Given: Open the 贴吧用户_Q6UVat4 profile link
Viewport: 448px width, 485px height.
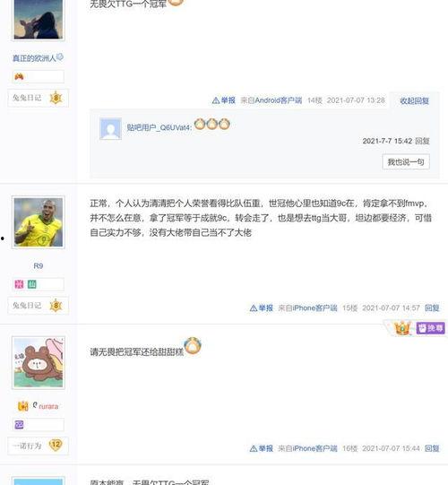Looking at the screenshot, I should coord(159,127).
